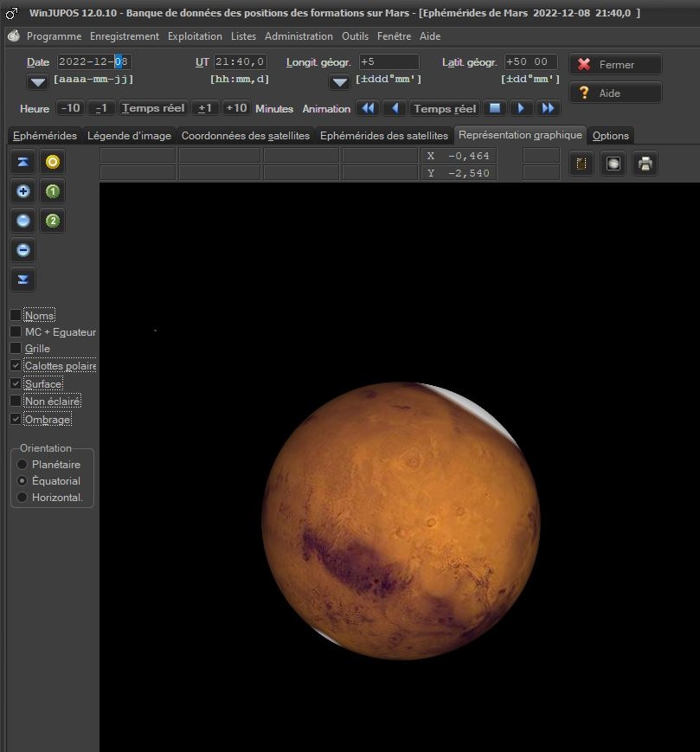Screen dimensions: 700x752
Task: Click the blue plus zoom-in icon
Action: click(23, 191)
